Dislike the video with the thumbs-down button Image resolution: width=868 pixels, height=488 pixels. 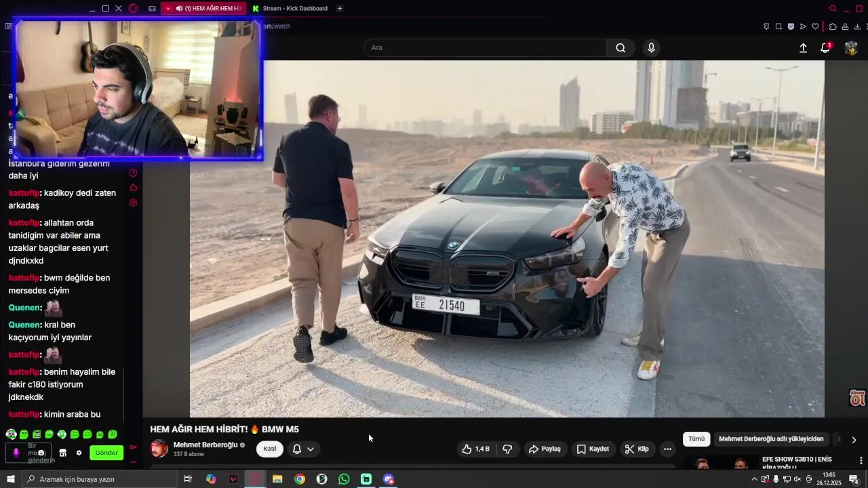point(507,449)
